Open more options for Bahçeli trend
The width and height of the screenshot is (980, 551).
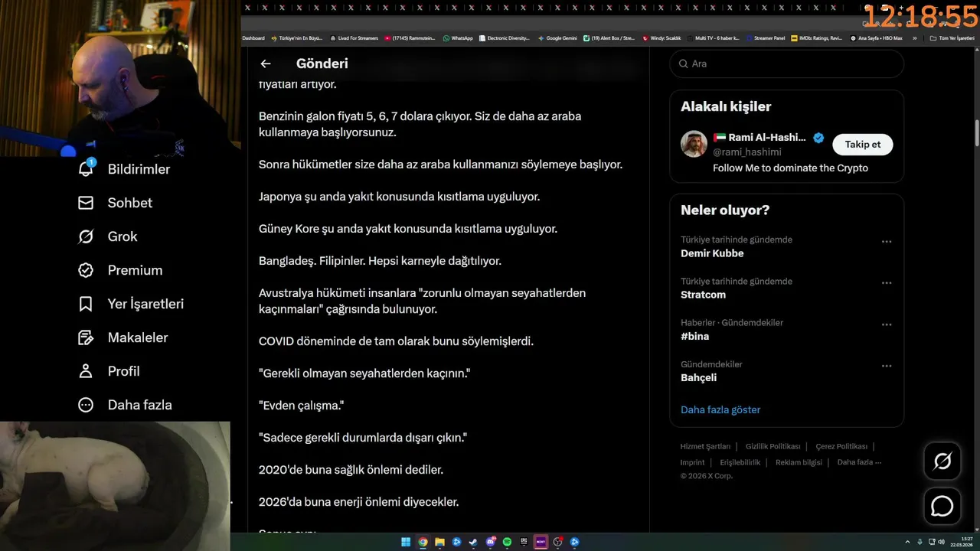[887, 366]
